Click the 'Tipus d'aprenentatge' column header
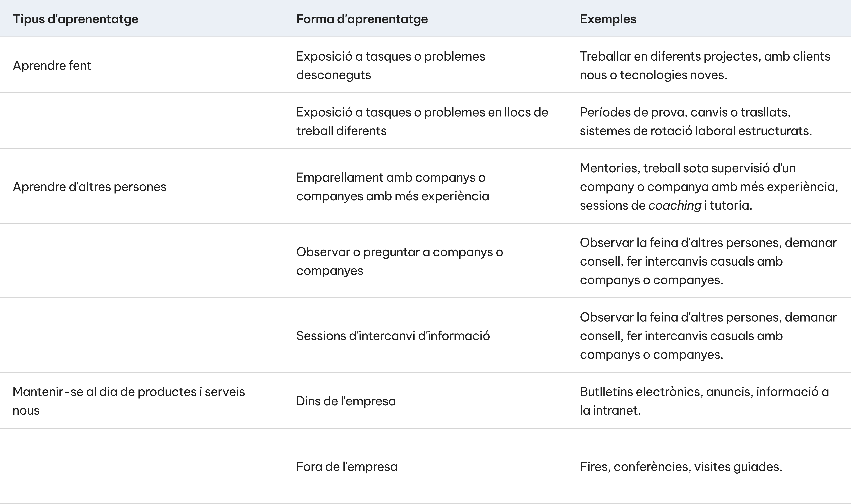Image resolution: width=851 pixels, height=504 pixels. 75,19
